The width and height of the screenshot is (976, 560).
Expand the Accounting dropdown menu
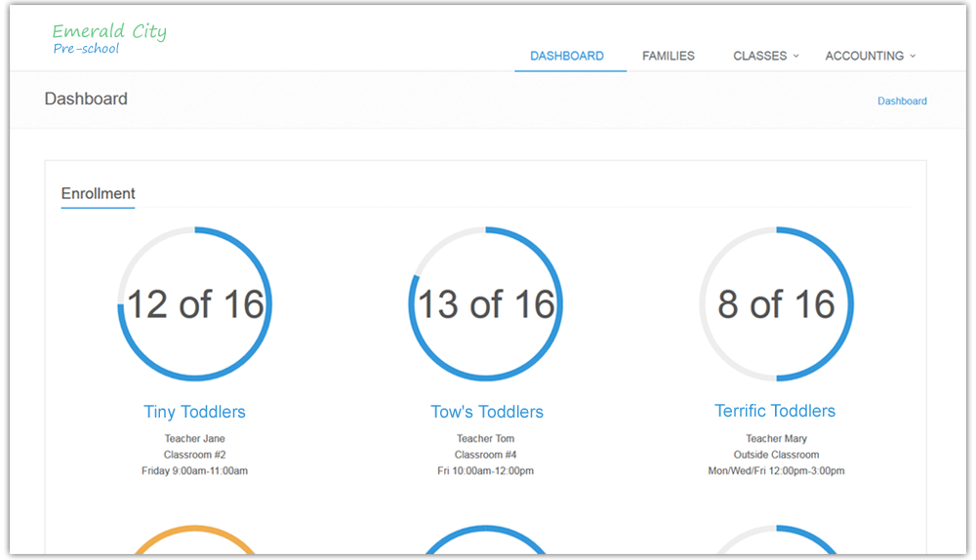click(x=870, y=57)
